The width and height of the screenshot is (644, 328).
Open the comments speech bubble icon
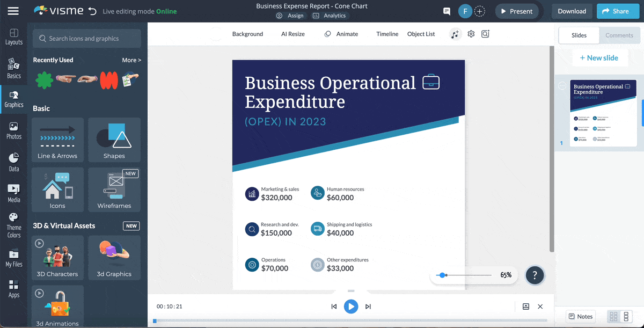tap(447, 11)
